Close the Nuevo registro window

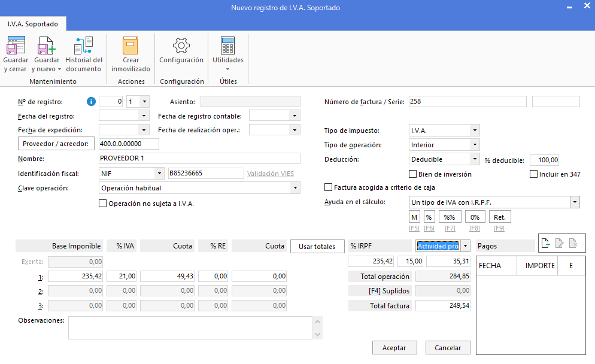point(587,6)
